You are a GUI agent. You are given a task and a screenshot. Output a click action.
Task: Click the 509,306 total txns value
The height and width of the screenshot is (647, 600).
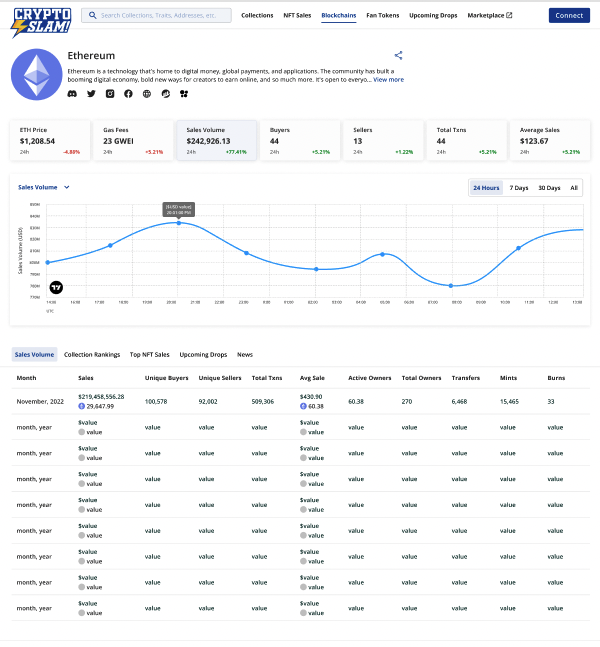click(x=263, y=401)
